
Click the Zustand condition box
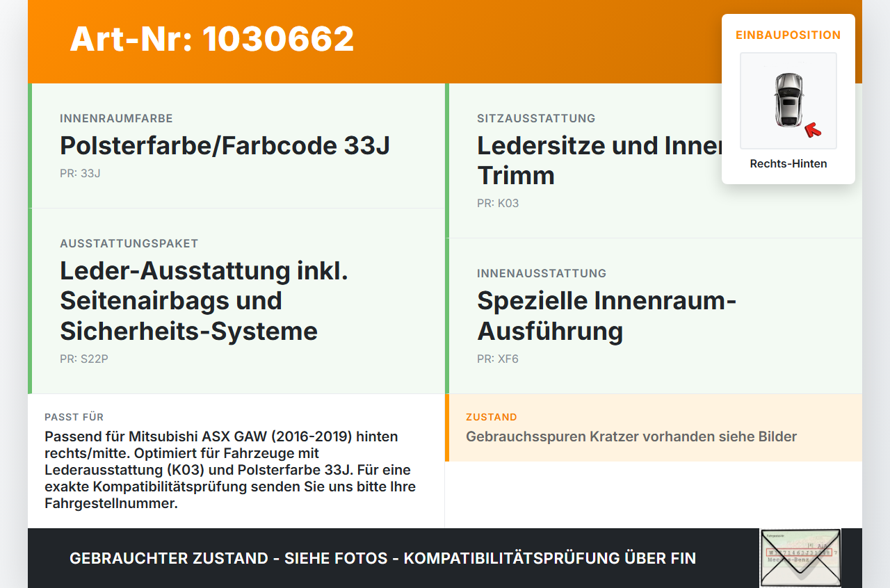click(654, 428)
